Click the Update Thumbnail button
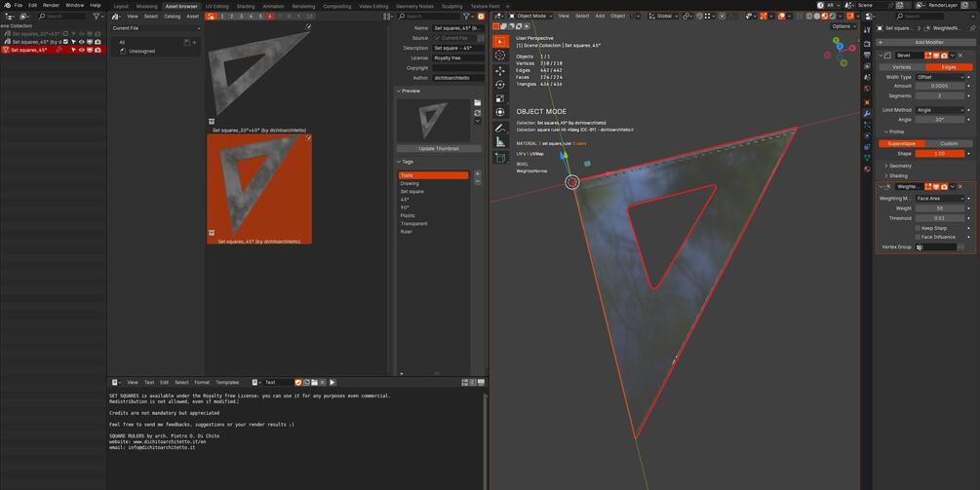Image resolution: width=980 pixels, height=490 pixels. [x=439, y=149]
